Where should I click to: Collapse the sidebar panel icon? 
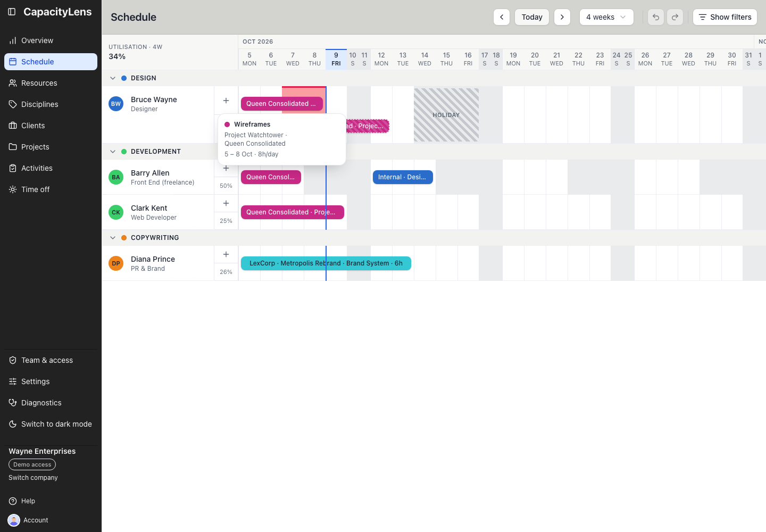12,12
